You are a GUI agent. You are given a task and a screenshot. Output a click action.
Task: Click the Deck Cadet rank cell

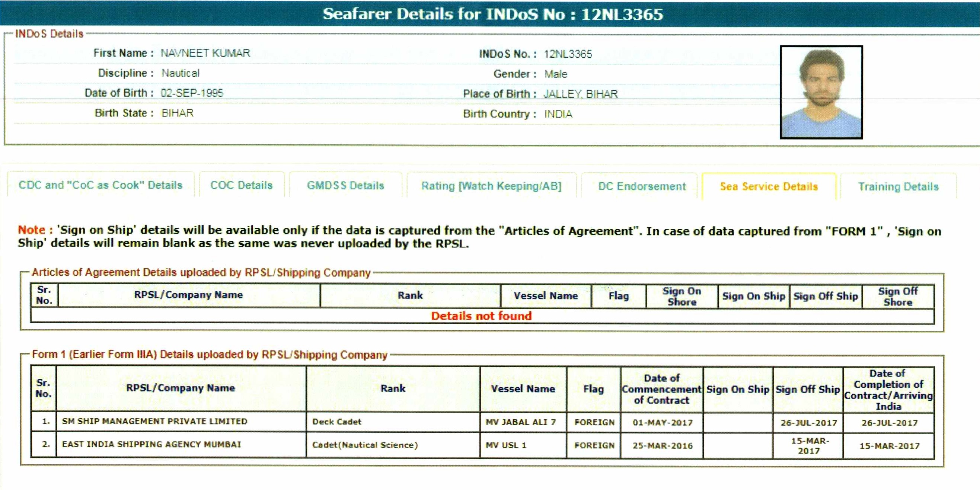point(337,422)
